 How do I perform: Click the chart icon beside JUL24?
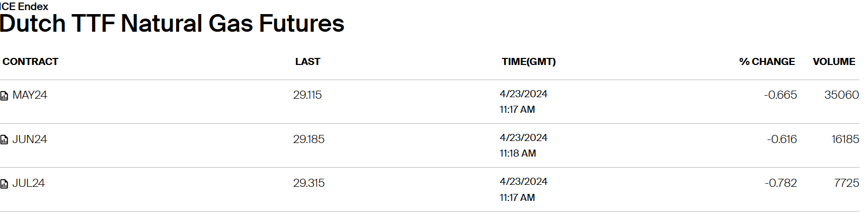4,184
